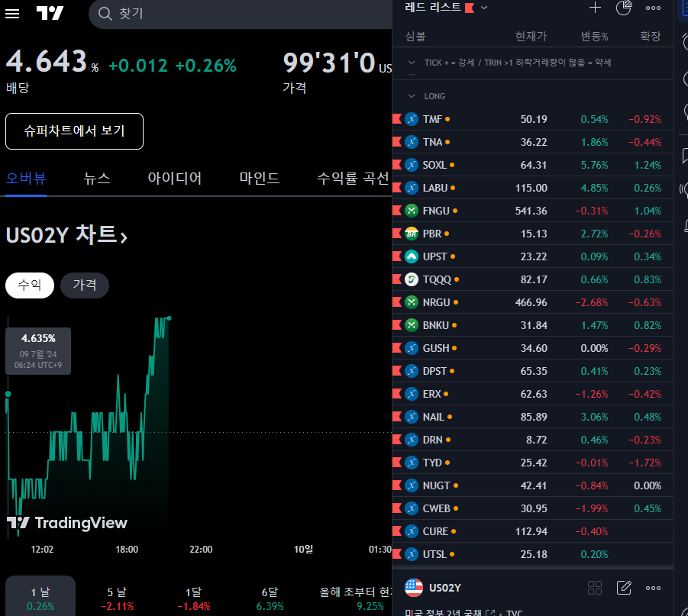Switch chart to 가격 mode
The height and width of the screenshot is (616, 688).
pyautogui.click(x=85, y=285)
